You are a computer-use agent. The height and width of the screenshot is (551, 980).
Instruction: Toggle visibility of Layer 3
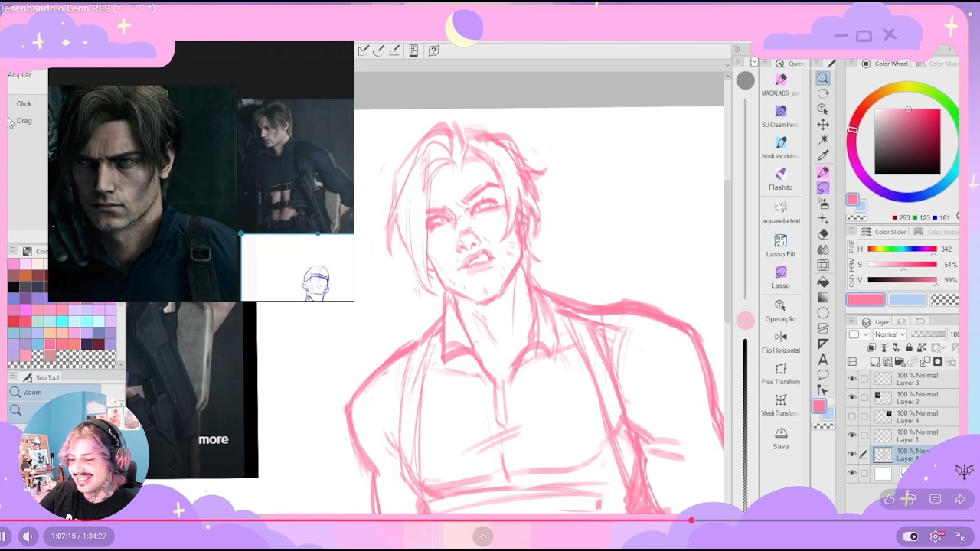tap(852, 379)
